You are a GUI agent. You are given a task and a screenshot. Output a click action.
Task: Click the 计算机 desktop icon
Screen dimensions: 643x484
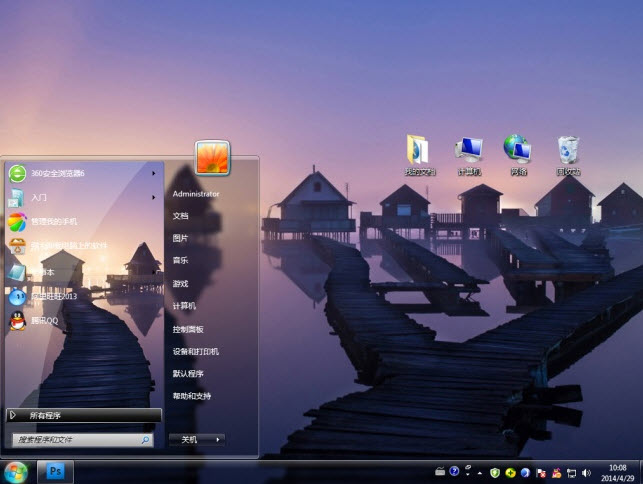coord(468,154)
